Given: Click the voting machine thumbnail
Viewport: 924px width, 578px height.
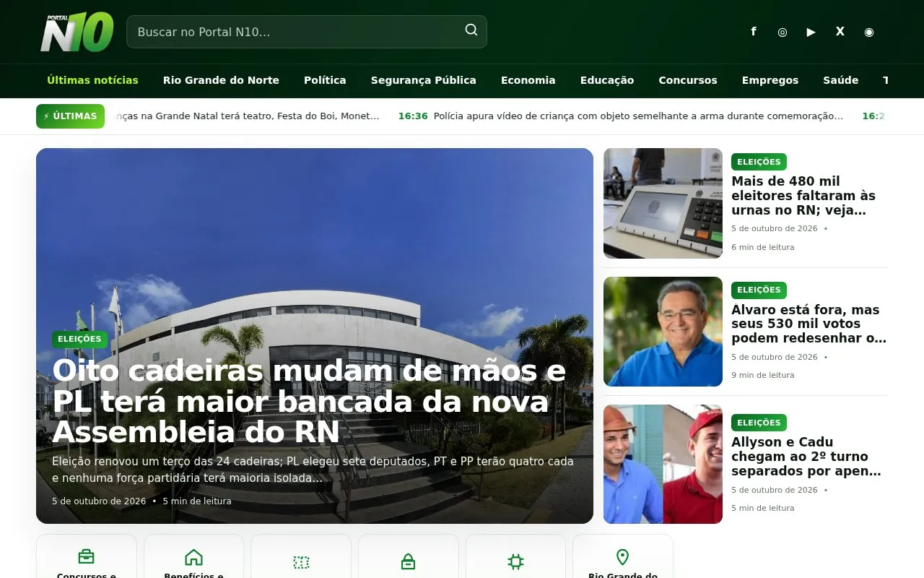Looking at the screenshot, I should pyautogui.click(x=663, y=203).
